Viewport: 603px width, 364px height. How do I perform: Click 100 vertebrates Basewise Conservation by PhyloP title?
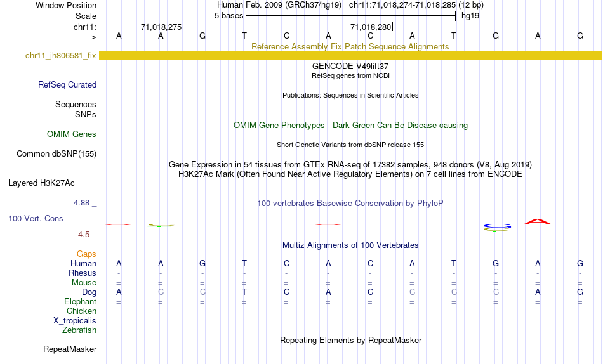tap(350, 204)
